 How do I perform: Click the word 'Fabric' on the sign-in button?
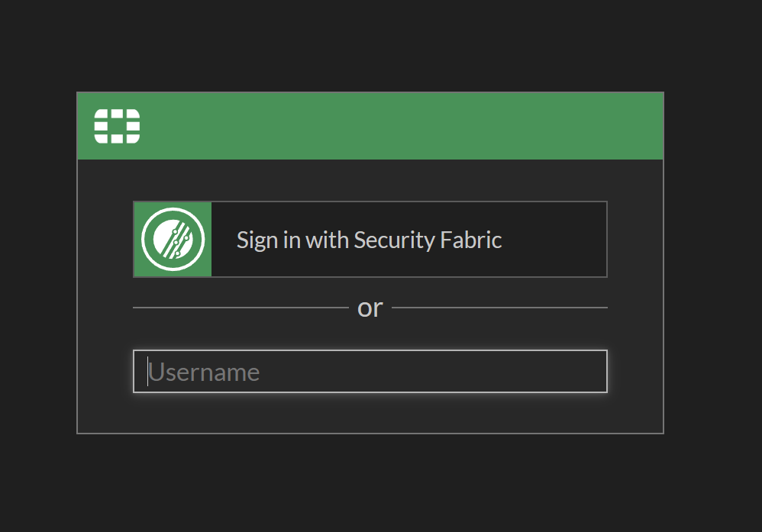point(471,240)
